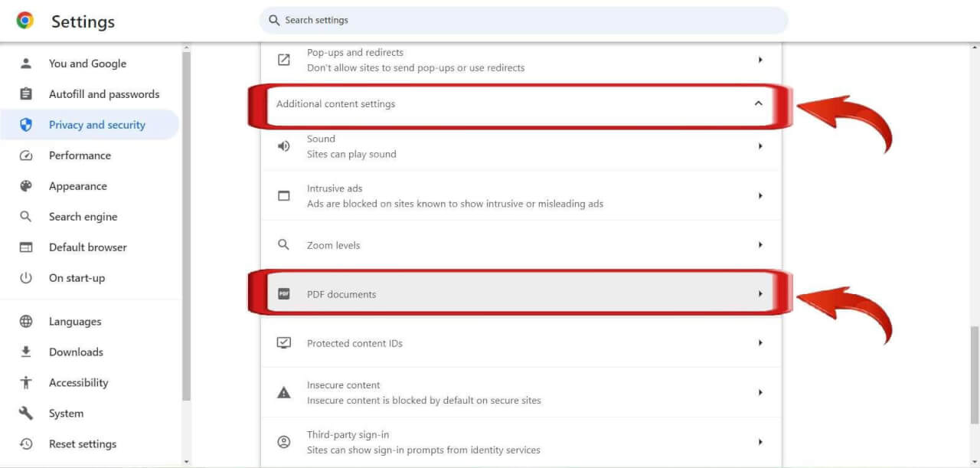Click the PDF documents file icon

click(284, 294)
